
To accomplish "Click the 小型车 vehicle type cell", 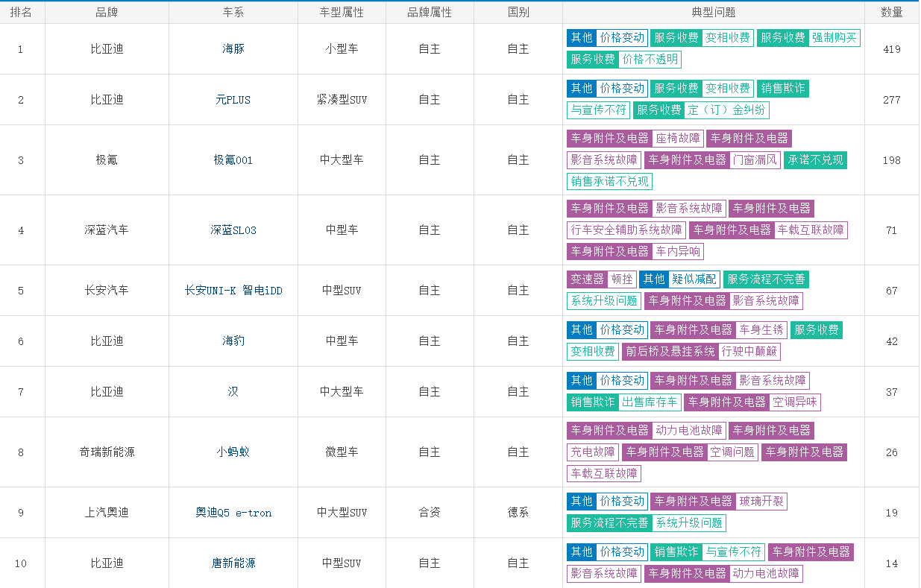I will pyautogui.click(x=342, y=49).
